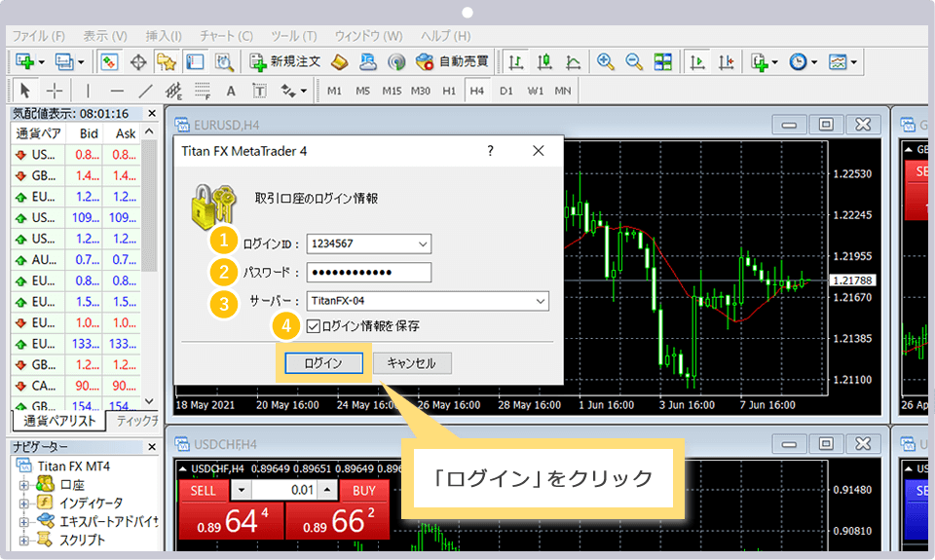This screenshot has height=560, width=935.
Task: Open the profiles icon in toolbar
Action: [x=64, y=61]
